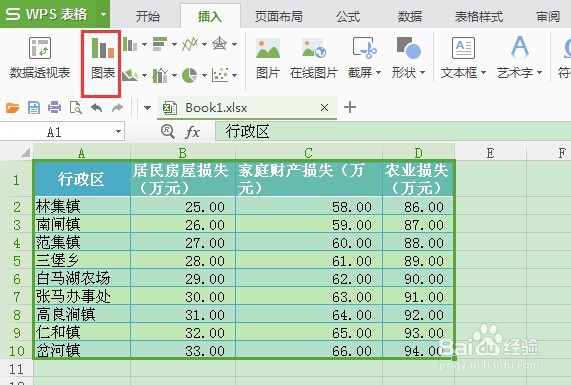
Task: Insert a line chart from small icon
Action: (190, 44)
